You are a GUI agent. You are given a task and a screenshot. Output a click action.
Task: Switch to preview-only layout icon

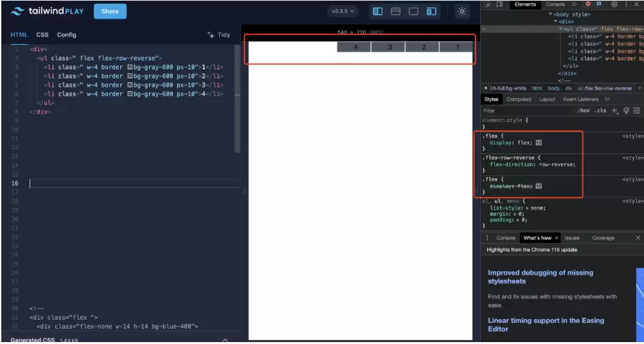[x=414, y=12]
